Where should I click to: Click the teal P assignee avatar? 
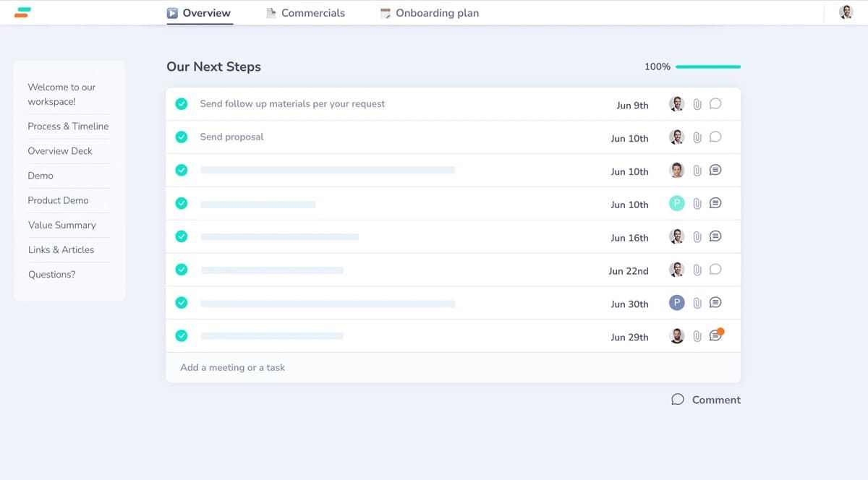tap(676, 204)
